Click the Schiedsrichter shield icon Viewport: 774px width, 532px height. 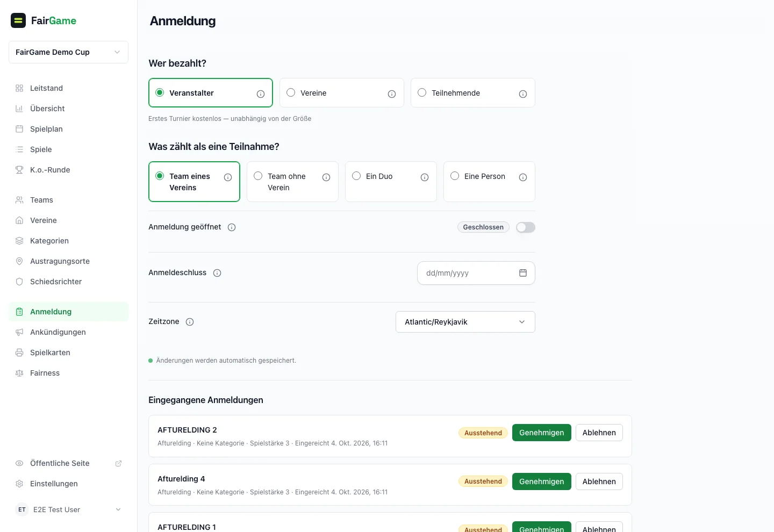pos(19,282)
